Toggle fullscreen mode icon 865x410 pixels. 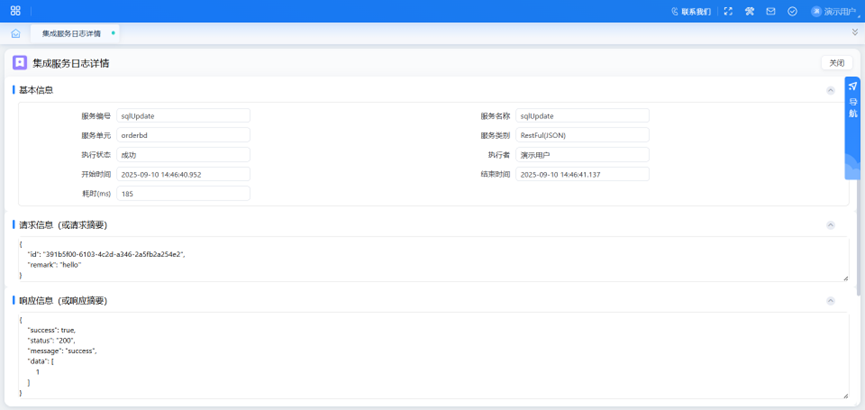728,11
